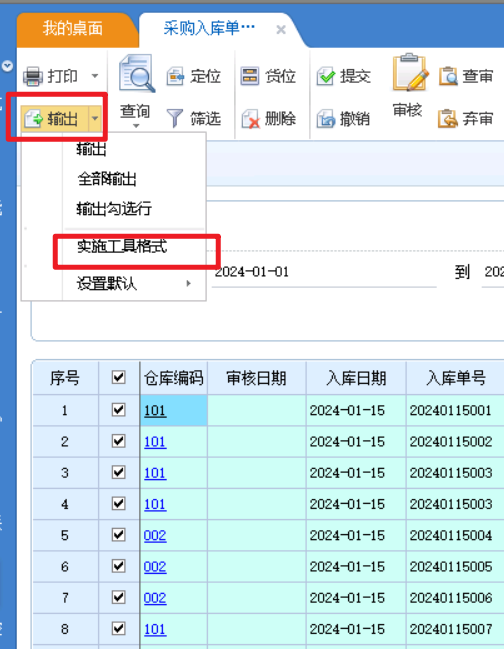This screenshot has height=649, width=504.
Task: Toggle the header select-all checkbox
Action: [x=119, y=377]
